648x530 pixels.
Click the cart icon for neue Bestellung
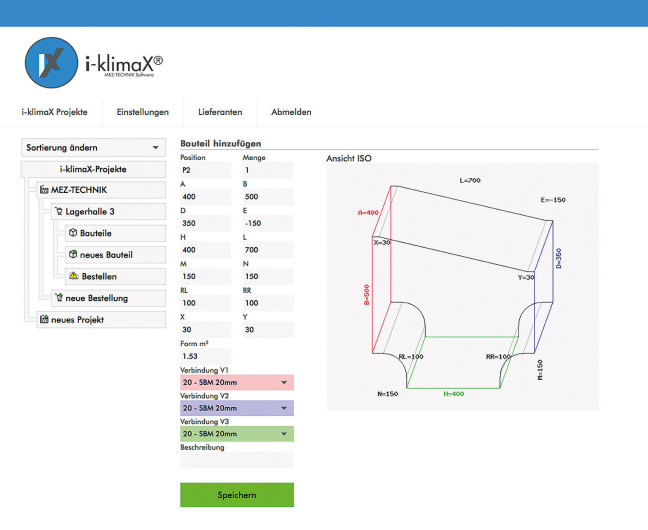tap(58, 298)
